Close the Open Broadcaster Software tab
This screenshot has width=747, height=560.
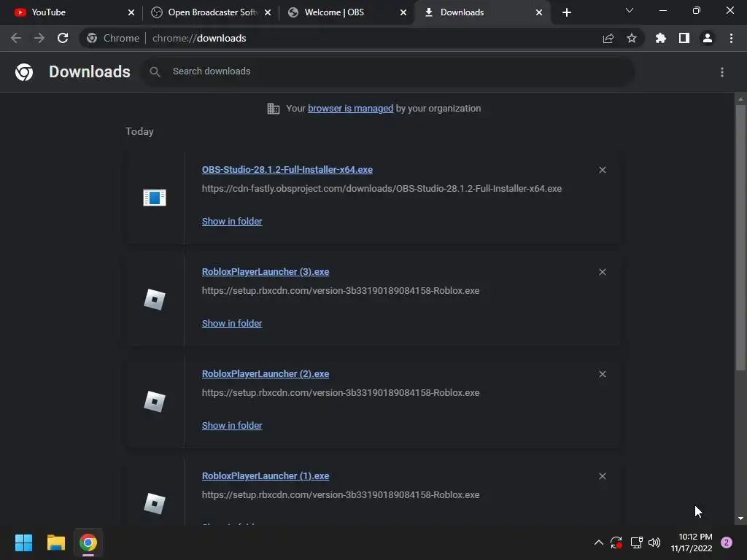268,12
